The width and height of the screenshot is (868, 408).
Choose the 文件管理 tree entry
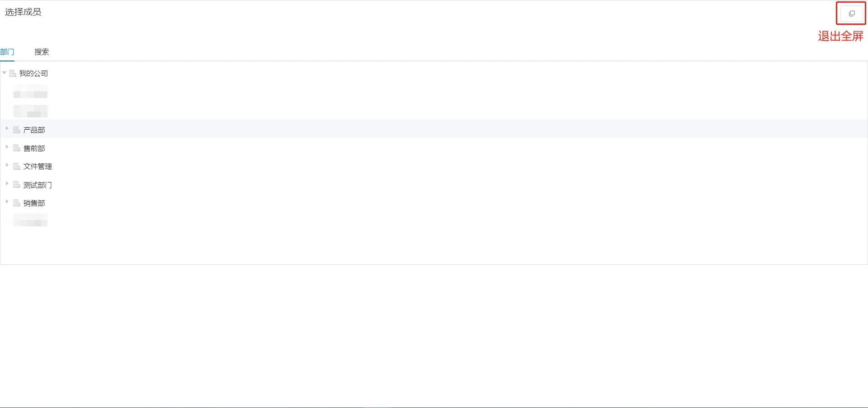tap(38, 167)
